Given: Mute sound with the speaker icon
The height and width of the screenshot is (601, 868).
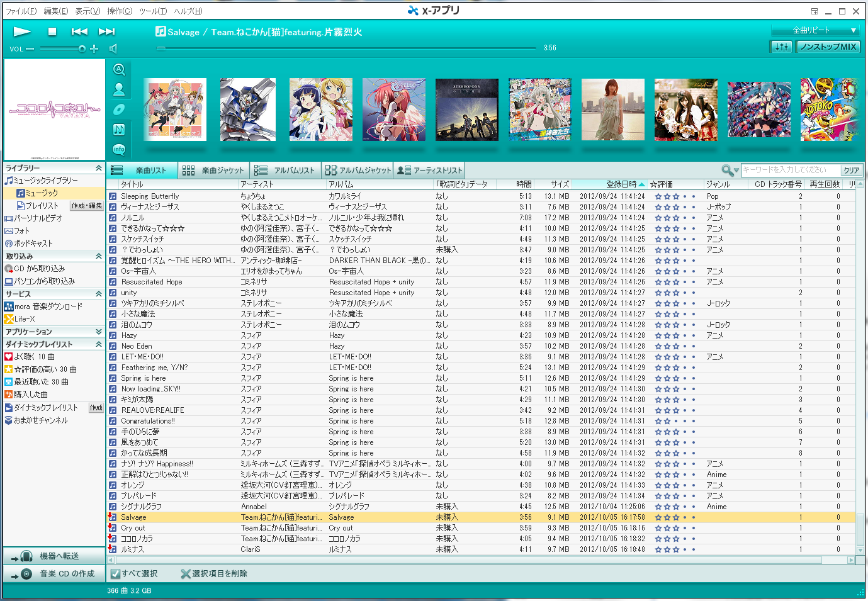Looking at the screenshot, I should click(x=113, y=48).
